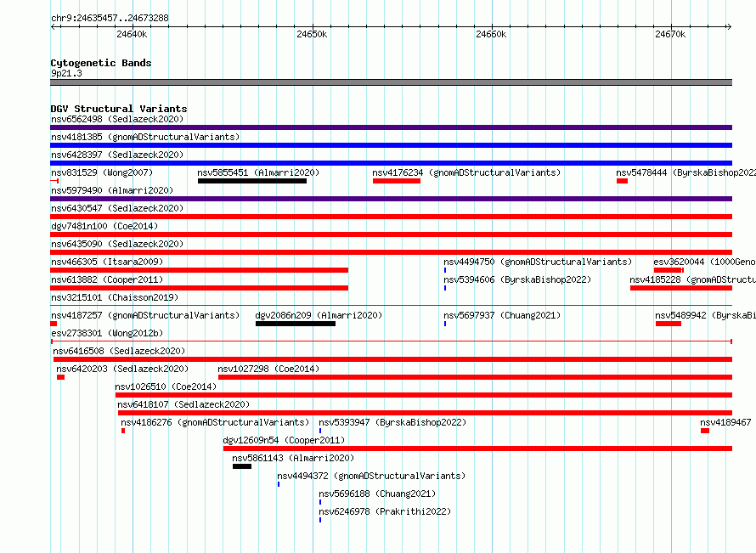Viewport: 756px width, 553px height.
Task: Open the nsv5855451 (Almarri2020) label
Action: pos(258,172)
